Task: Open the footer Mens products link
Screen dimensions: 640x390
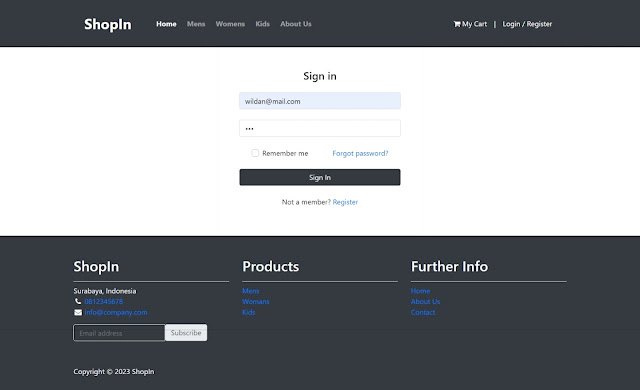Action: [x=251, y=291]
